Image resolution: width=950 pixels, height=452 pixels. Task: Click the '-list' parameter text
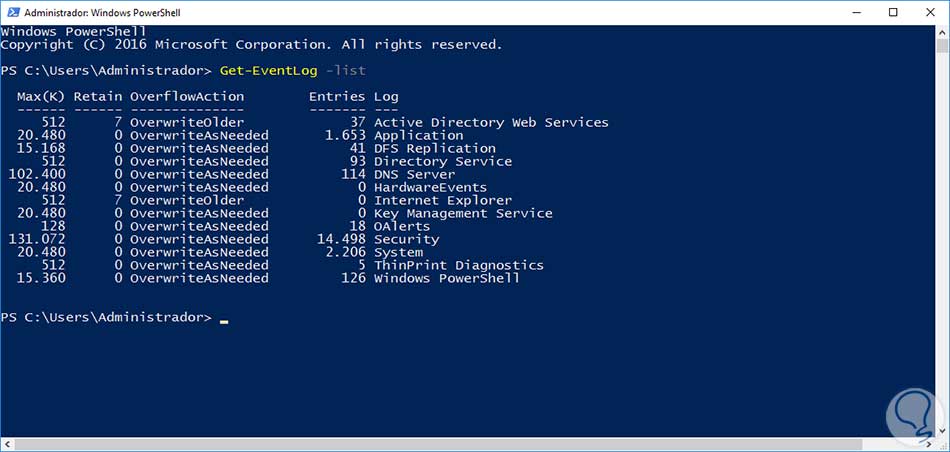pos(345,71)
